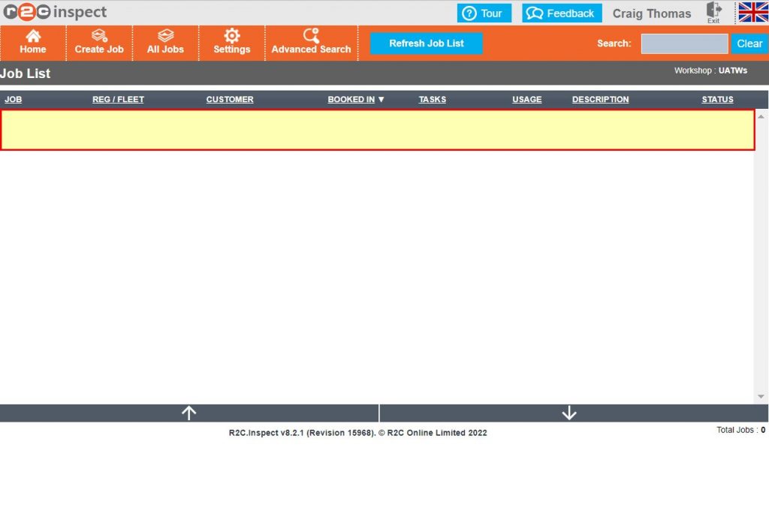Click the upward navigation arrow
The image size is (769, 532).
(188, 412)
